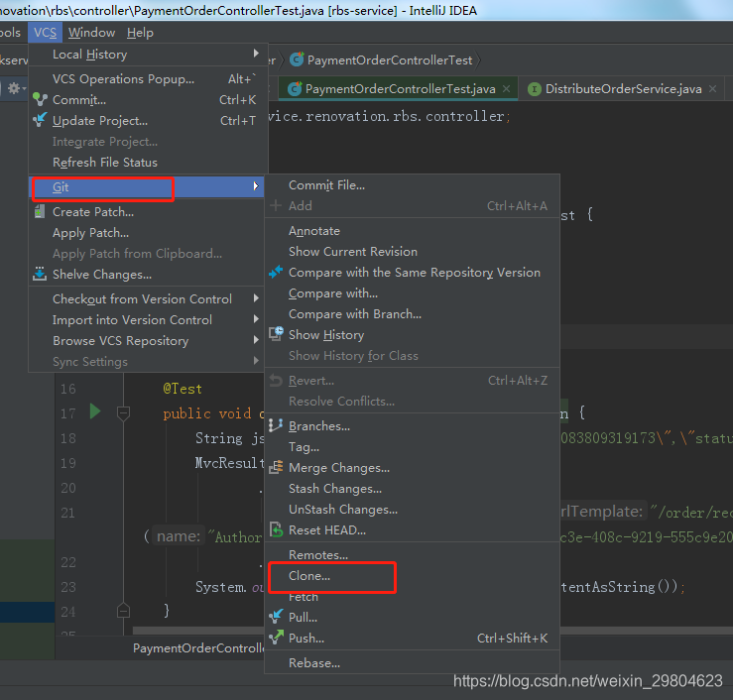Select Refresh File Status
Image resolution: width=733 pixels, height=700 pixels.
click(x=147, y=163)
